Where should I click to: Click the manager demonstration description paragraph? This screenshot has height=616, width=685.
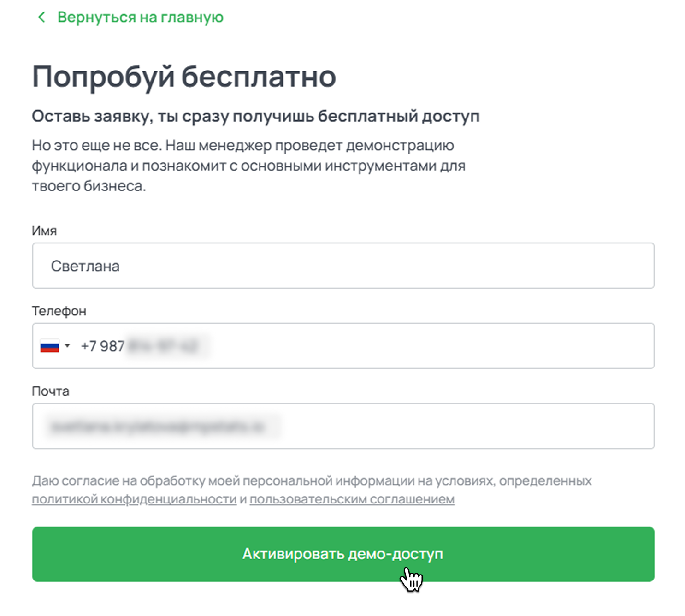[x=249, y=166]
